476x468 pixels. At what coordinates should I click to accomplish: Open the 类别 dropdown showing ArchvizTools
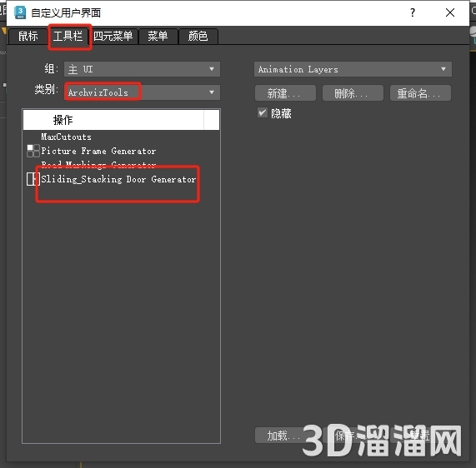(x=142, y=92)
